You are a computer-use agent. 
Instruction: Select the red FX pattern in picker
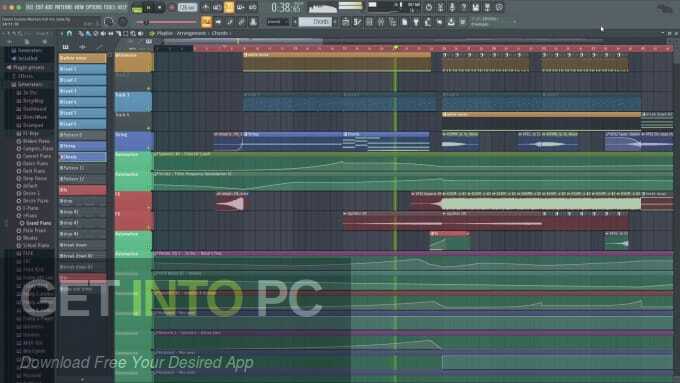click(x=82, y=190)
